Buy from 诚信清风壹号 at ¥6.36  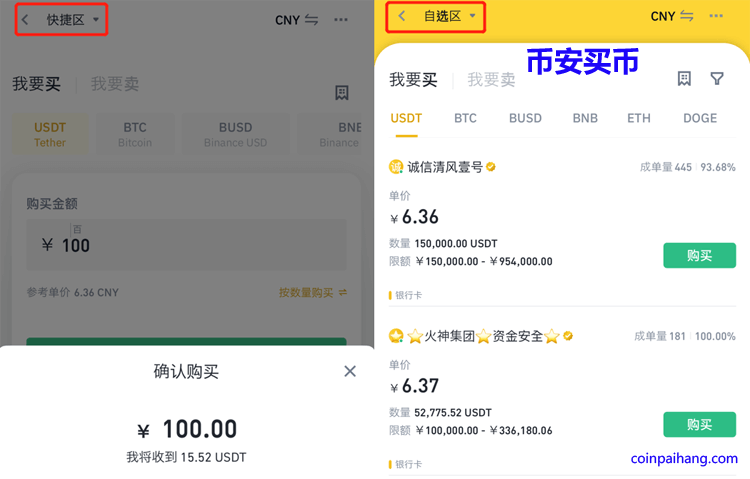pos(699,256)
